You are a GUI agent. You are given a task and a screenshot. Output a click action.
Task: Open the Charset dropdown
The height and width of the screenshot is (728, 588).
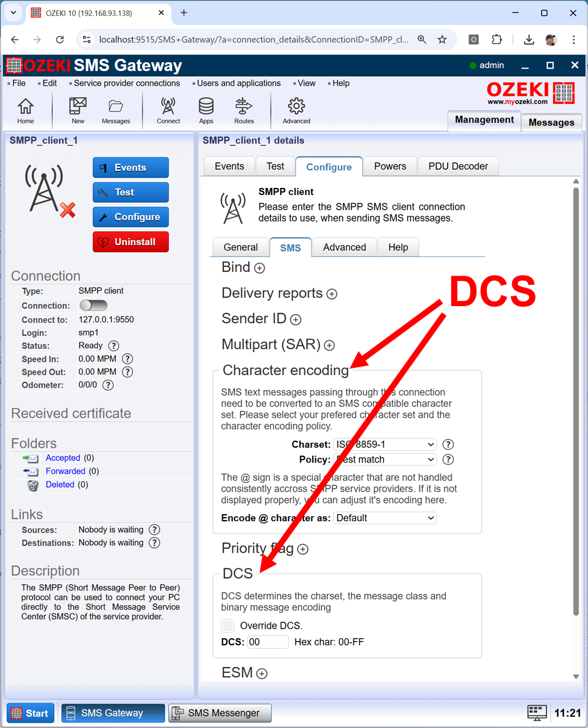point(385,445)
